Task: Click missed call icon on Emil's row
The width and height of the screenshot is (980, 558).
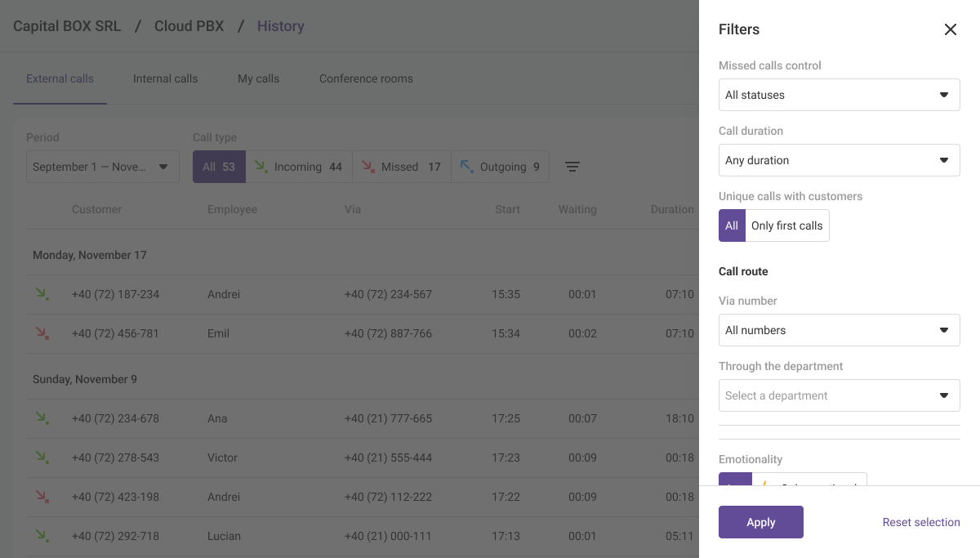Action: [x=42, y=333]
